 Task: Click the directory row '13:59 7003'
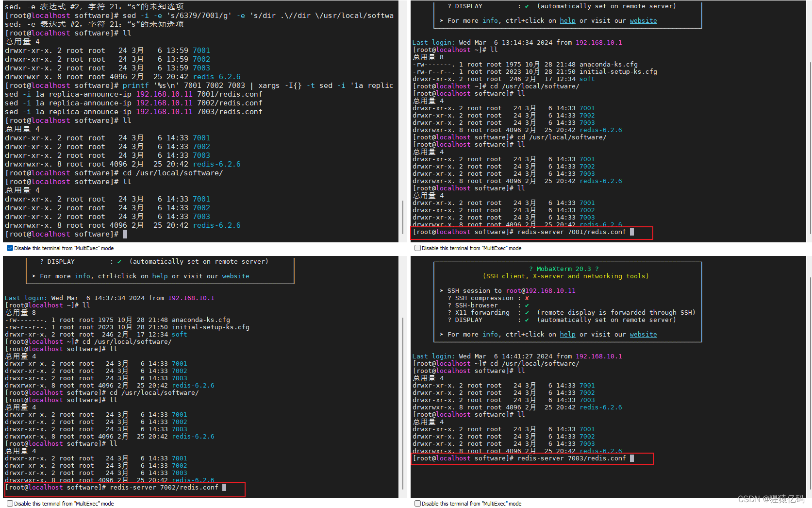107,68
